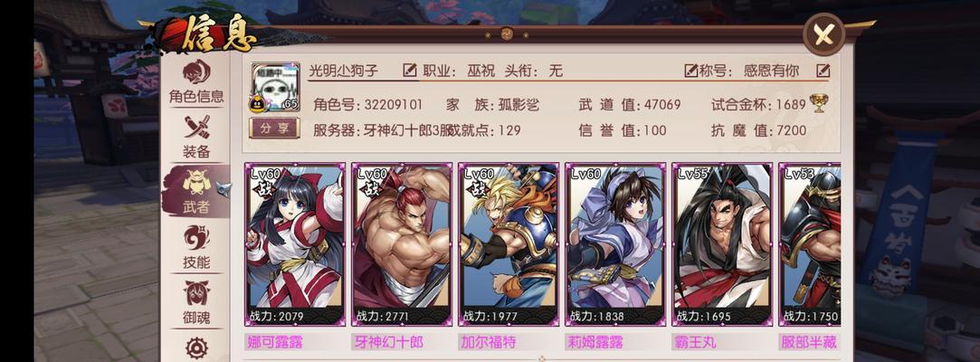Image resolution: width=980 pixels, height=362 pixels.
Task: Open the 御魂 soul section
Action: pos(196,302)
